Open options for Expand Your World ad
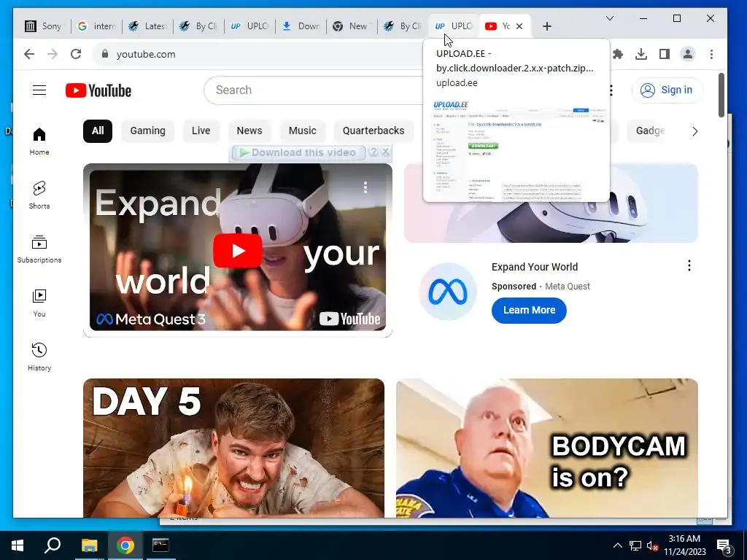This screenshot has height=560, width=747. tap(689, 265)
